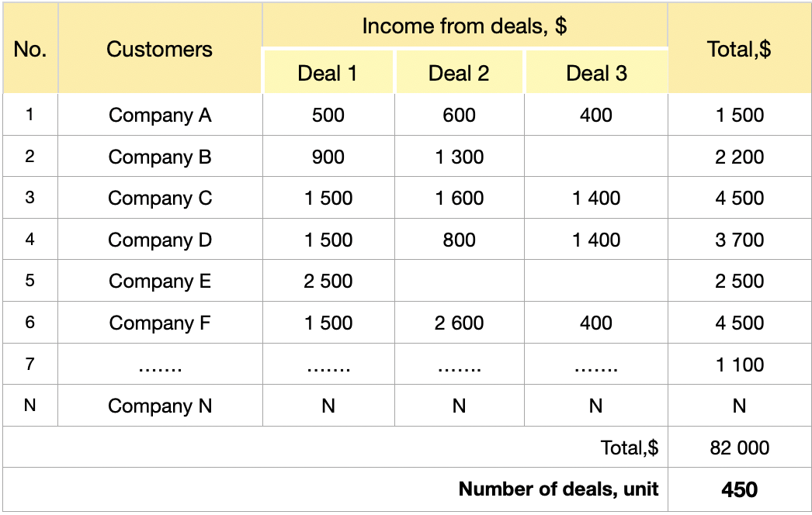Click the 'Total,$' column header
Screen dimensions: 812x515
click(739, 50)
